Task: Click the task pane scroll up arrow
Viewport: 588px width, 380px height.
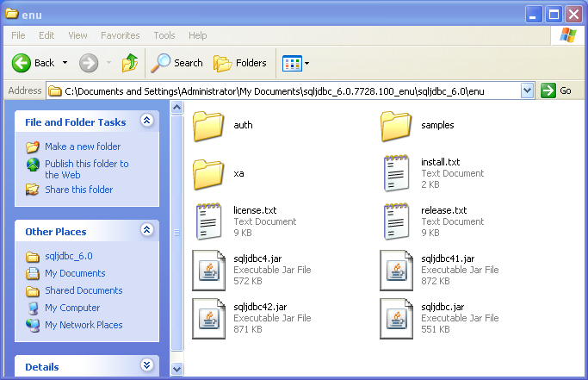Action: [176, 108]
